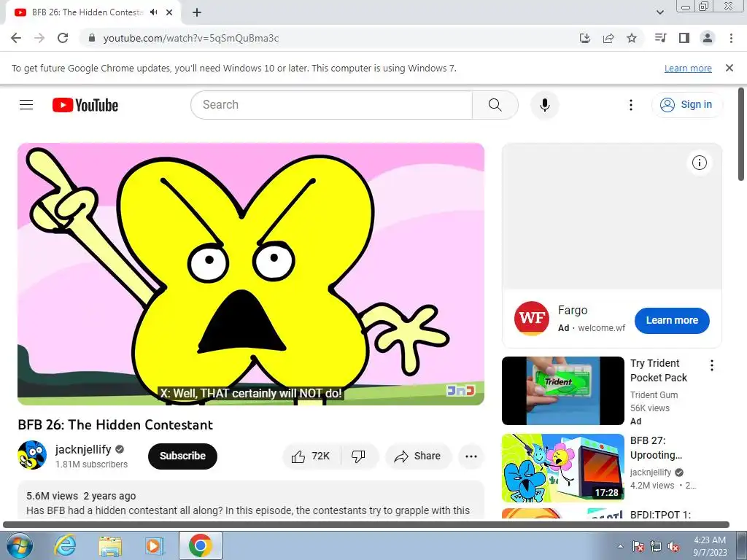Dislike this video
The width and height of the screenshot is (747, 560).
pyautogui.click(x=359, y=456)
